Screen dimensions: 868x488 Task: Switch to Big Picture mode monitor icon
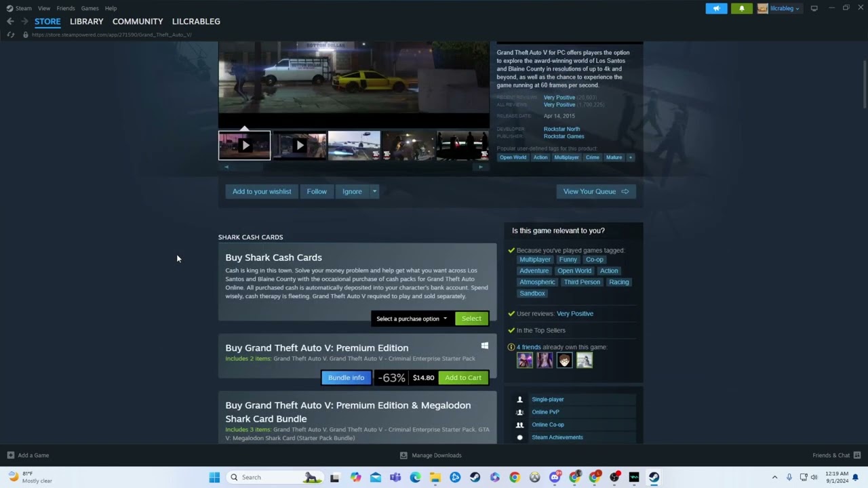click(x=814, y=8)
